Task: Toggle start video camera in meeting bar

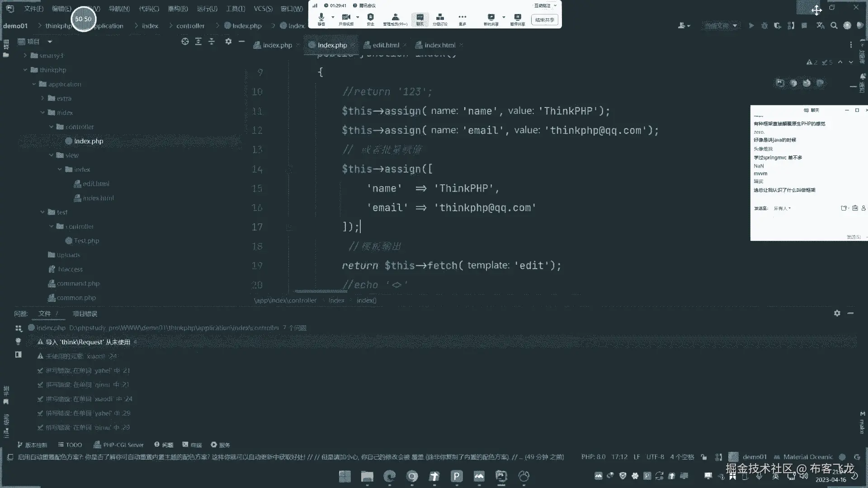Action: pos(346,17)
